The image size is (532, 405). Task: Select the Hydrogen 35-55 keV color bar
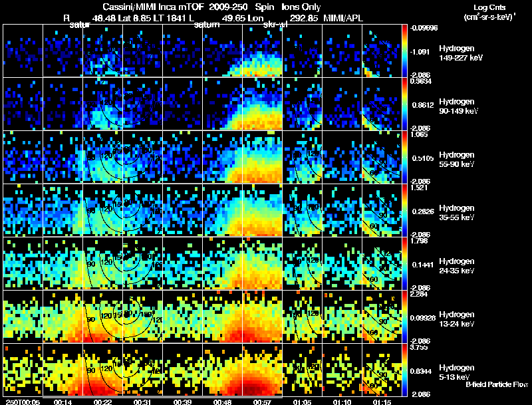(x=404, y=210)
